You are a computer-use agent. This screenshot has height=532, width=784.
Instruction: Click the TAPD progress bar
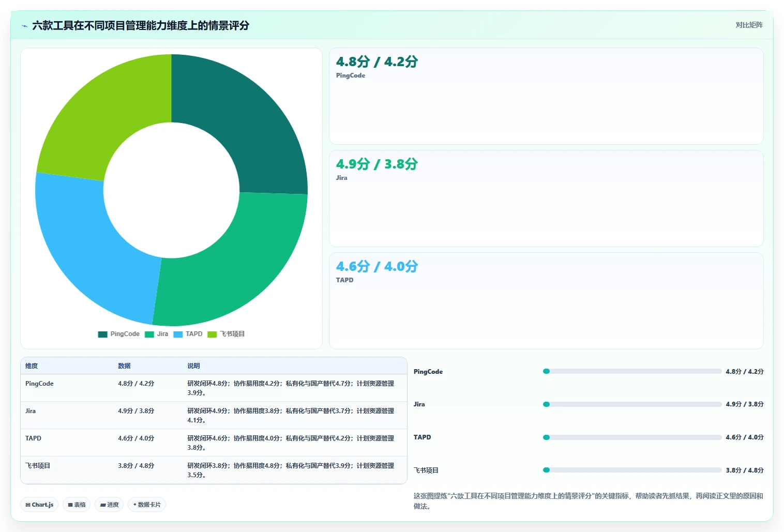click(x=632, y=437)
